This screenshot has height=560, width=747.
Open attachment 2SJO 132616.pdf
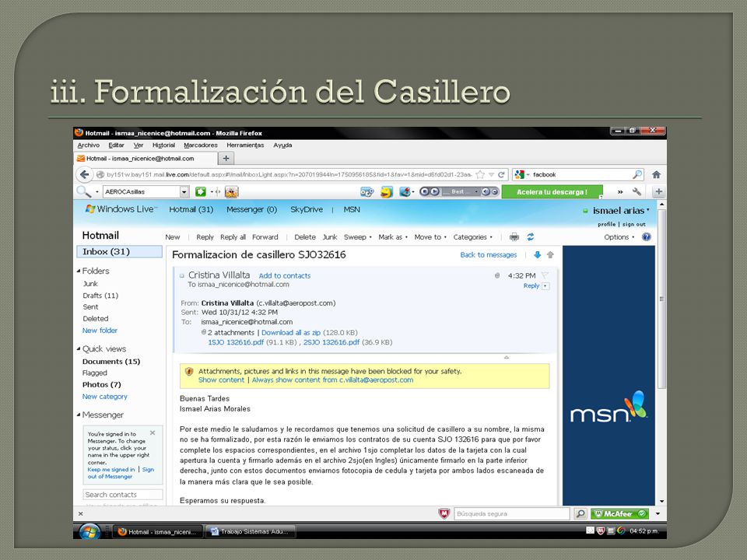(331, 342)
